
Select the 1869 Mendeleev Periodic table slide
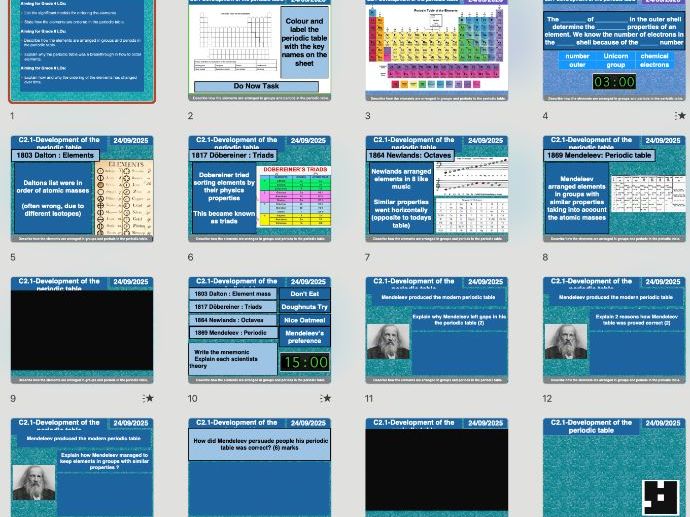(x=614, y=189)
